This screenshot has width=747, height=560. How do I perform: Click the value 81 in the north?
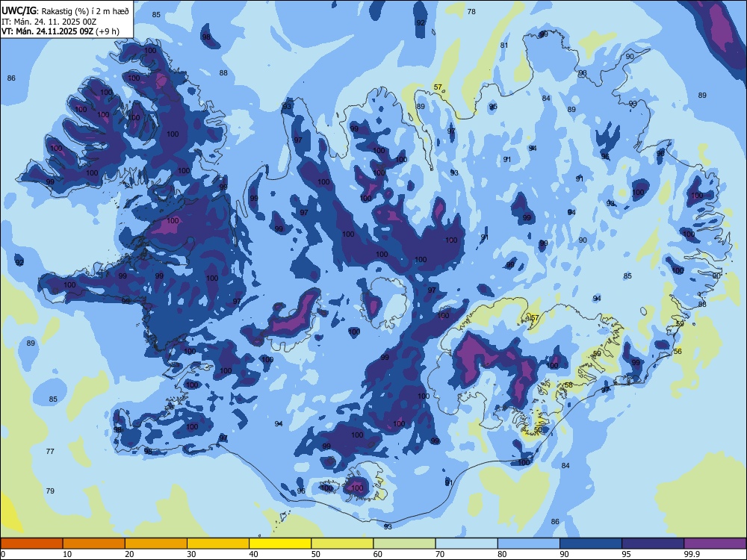[504, 46]
